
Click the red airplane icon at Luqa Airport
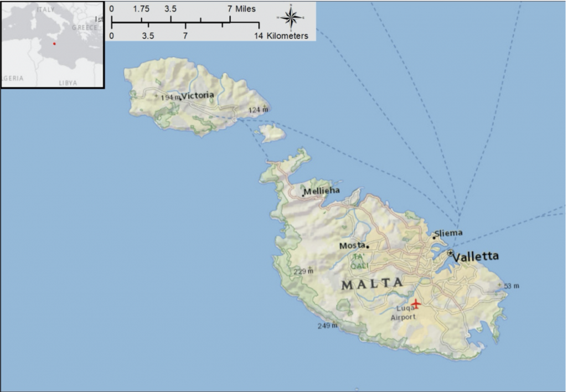pos(417,303)
